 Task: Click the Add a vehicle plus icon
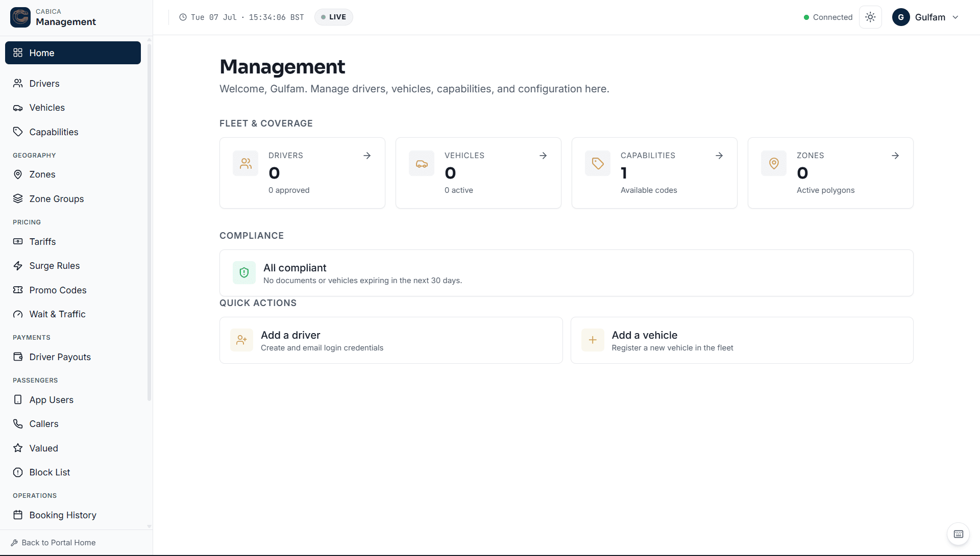(x=593, y=340)
